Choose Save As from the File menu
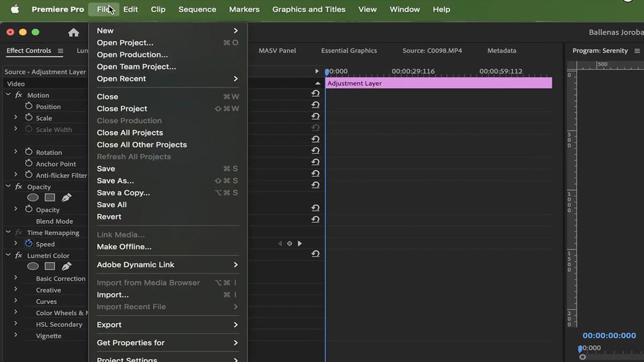Viewport: 644px width, 362px height. click(115, 180)
